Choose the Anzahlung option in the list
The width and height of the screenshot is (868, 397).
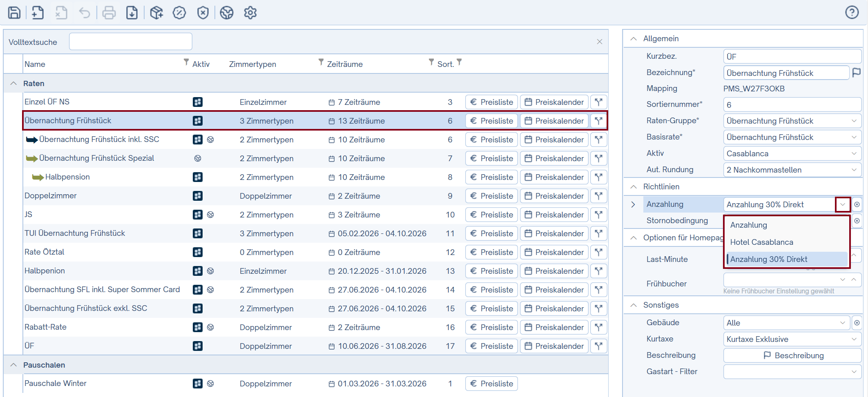[x=748, y=225]
